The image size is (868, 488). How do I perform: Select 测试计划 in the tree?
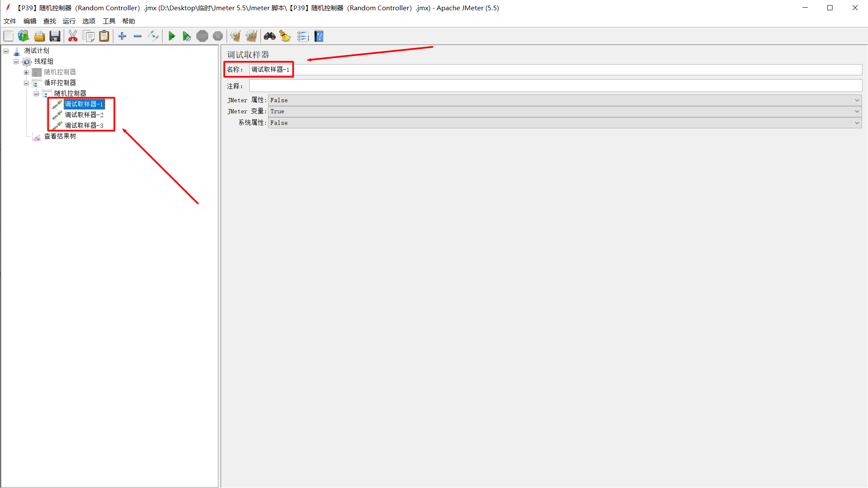pyautogui.click(x=37, y=51)
